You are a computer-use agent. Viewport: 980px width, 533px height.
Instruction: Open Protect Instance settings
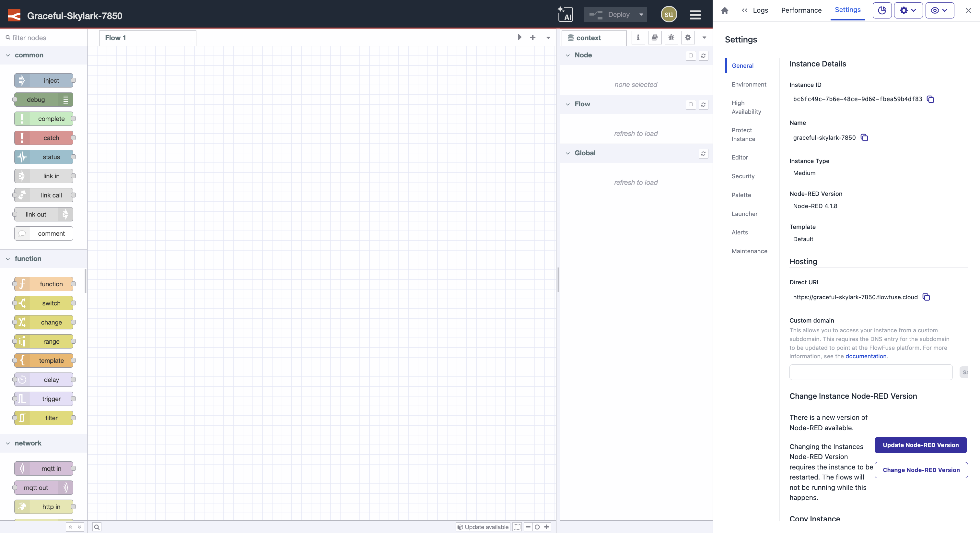point(743,135)
